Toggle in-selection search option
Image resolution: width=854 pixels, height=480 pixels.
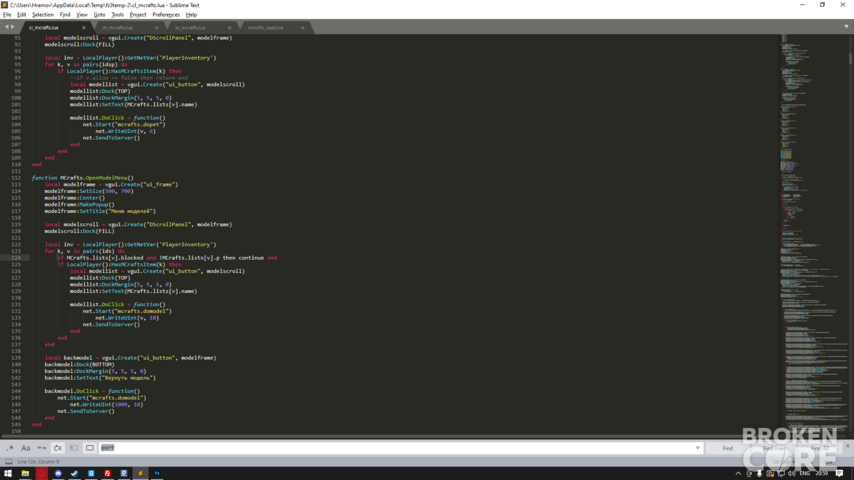pyautogui.click(x=74, y=448)
